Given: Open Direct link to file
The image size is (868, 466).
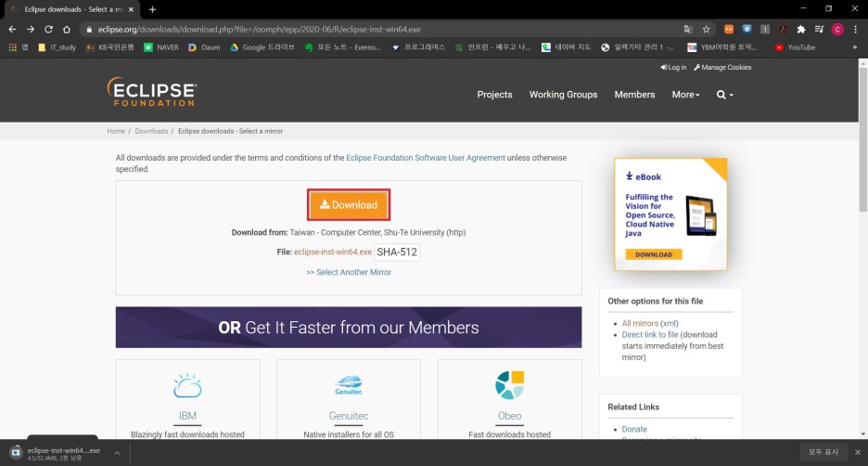Looking at the screenshot, I should tap(650, 335).
